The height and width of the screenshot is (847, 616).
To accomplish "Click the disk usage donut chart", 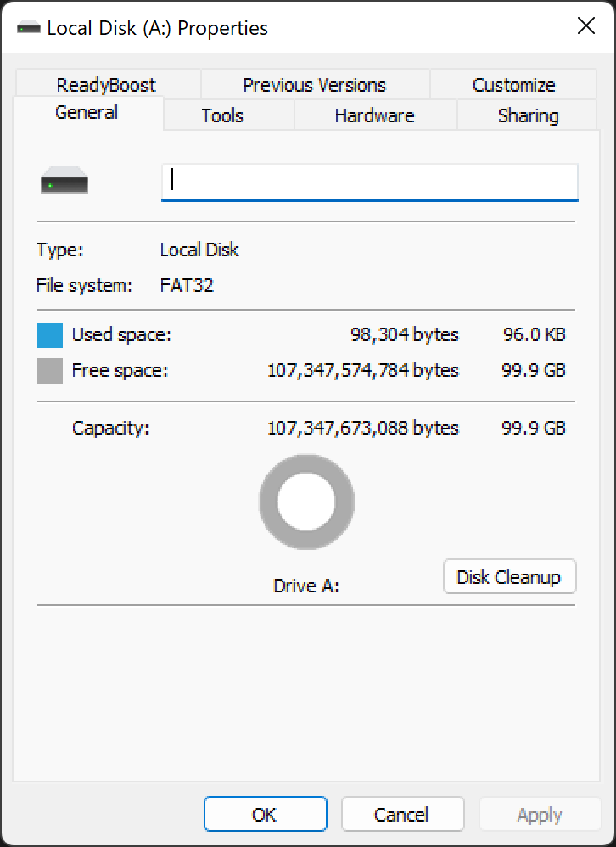I will point(306,502).
